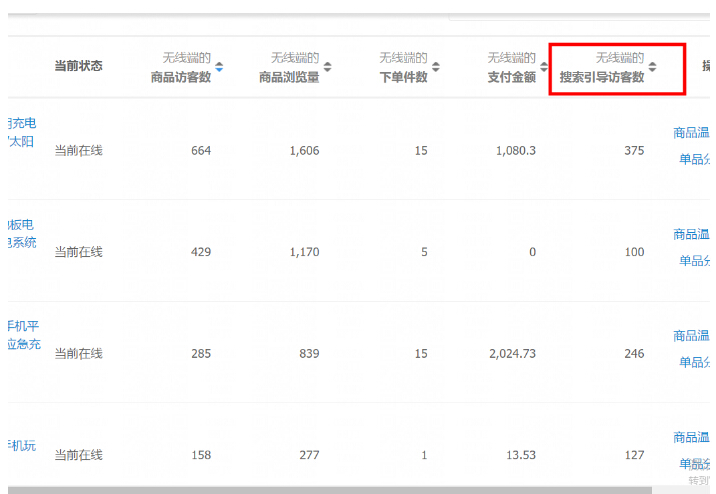Screen dimensions: 716x494
Task: Click 商品温 link in the first row
Action: (x=692, y=133)
